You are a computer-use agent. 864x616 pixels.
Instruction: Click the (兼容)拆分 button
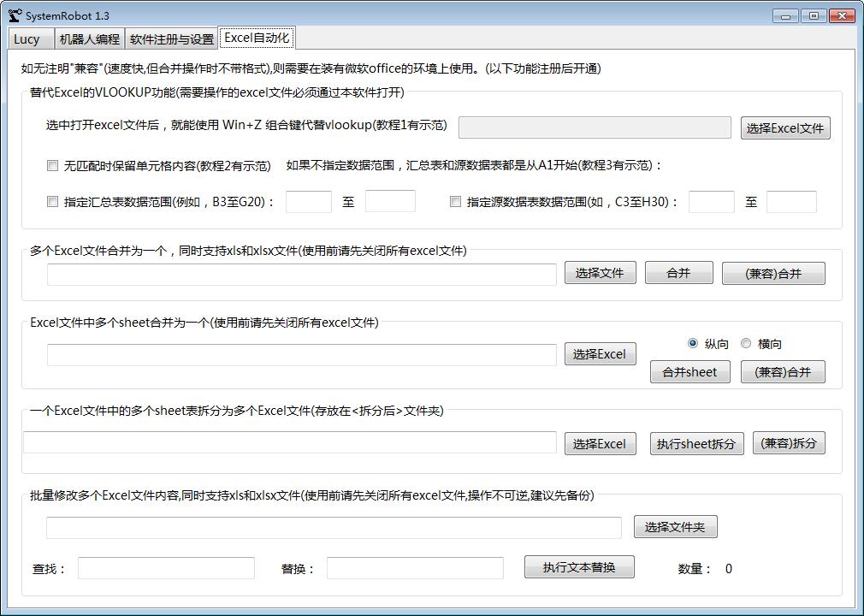tap(789, 443)
